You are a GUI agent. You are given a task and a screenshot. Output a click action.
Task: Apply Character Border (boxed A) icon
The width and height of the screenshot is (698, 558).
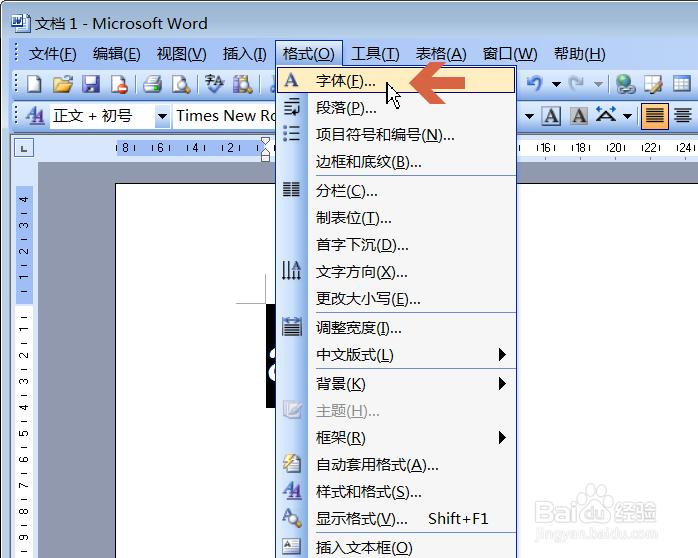[x=551, y=116]
